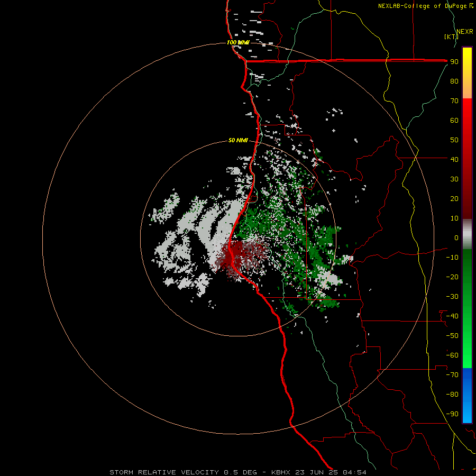Pick the gray zero-velocity band of color bar
Viewport: 476px width, 476px height.
pos(467,234)
